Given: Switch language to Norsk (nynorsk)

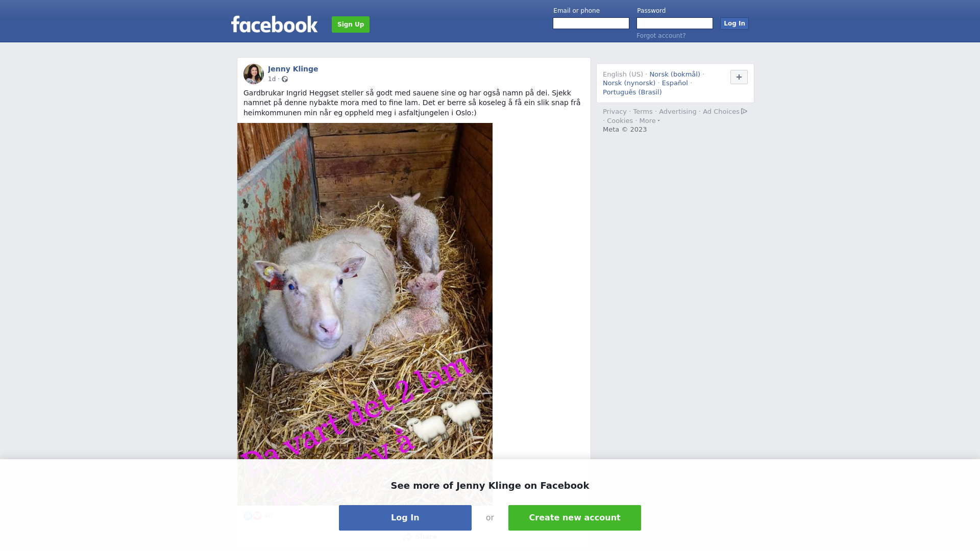Looking at the screenshot, I should [629, 83].
